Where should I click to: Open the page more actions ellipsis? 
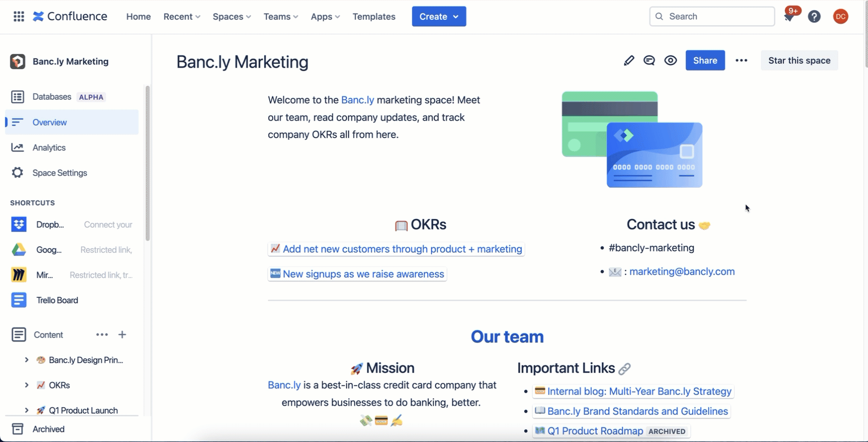click(x=741, y=61)
